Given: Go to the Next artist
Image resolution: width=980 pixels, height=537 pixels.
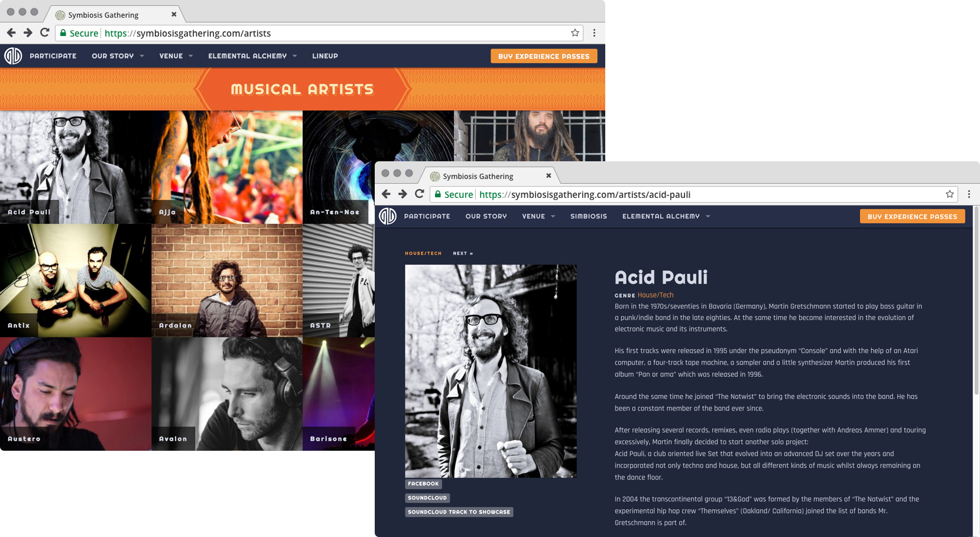Looking at the screenshot, I should click(463, 253).
